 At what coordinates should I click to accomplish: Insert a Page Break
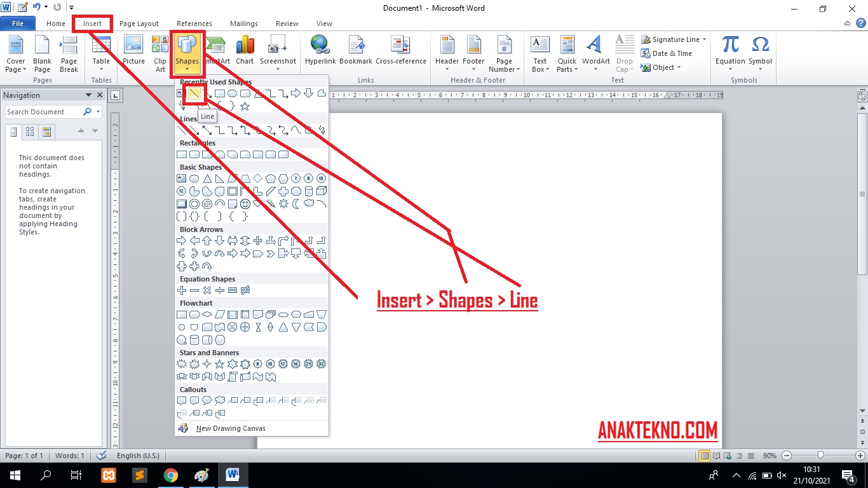69,54
